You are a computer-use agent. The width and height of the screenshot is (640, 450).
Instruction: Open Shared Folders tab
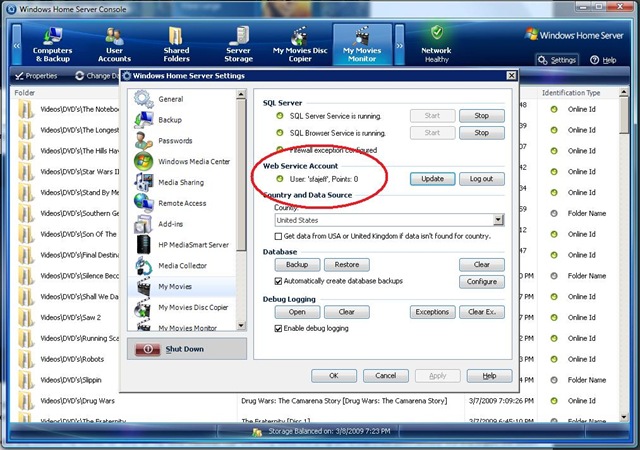click(176, 45)
